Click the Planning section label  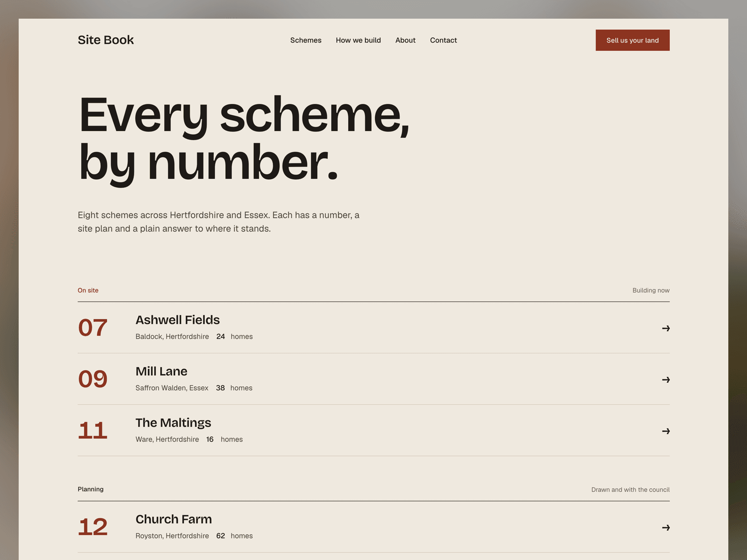point(91,489)
